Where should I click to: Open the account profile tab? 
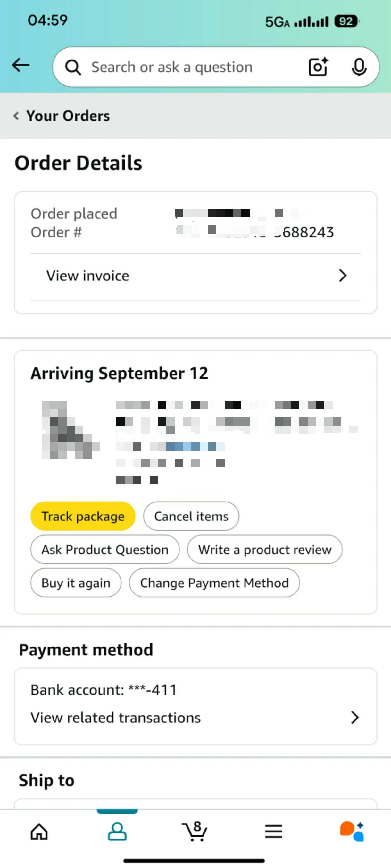117,831
